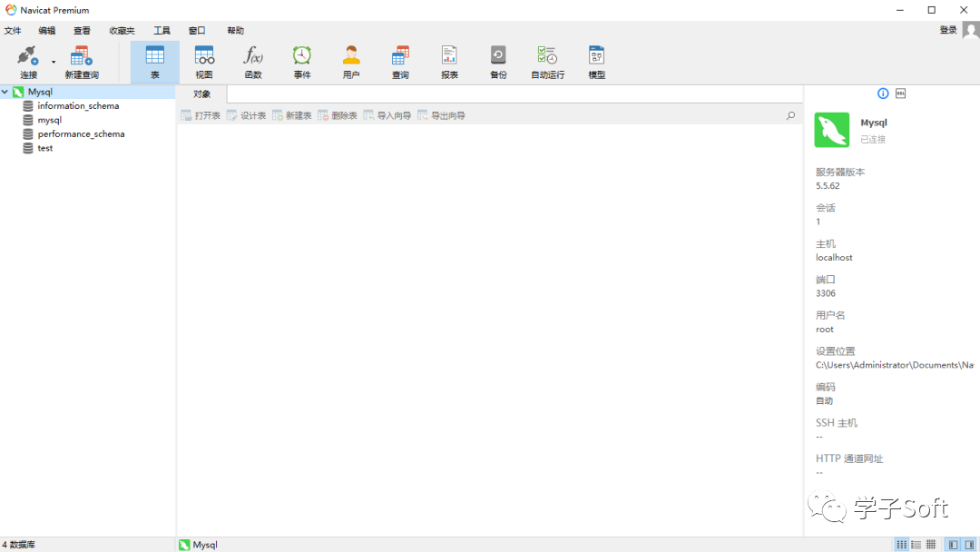This screenshot has height=552, width=980.
Task: Click the search magnifier icon in object bar
Action: [790, 115]
